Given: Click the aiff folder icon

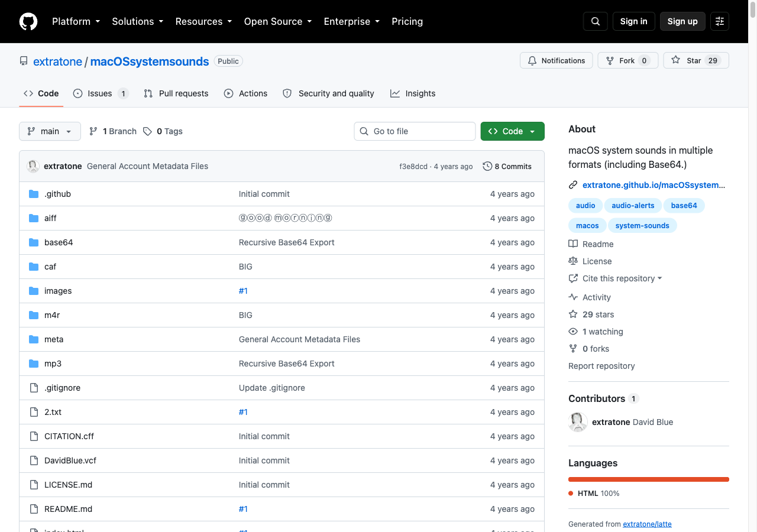Looking at the screenshot, I should 34,218.
